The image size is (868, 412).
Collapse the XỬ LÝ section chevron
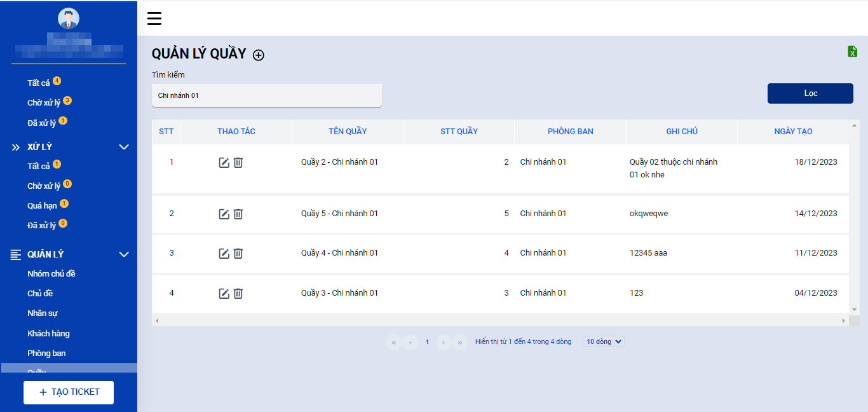point(124,147)
